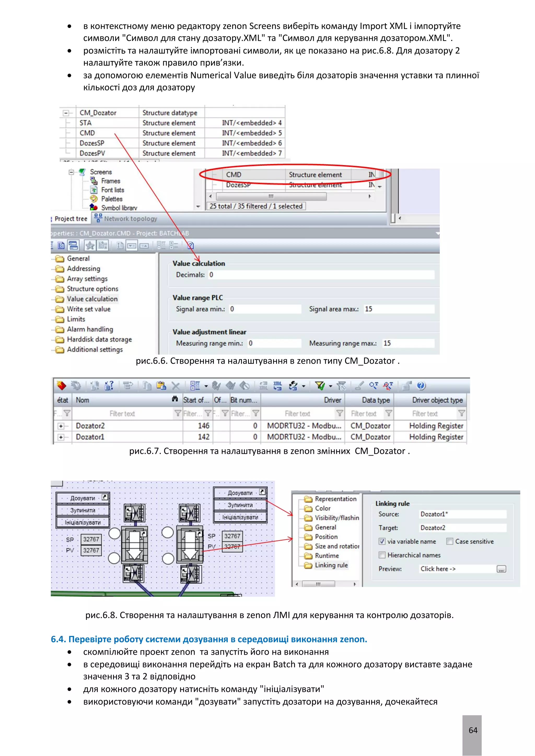Click the Symbol library icon in project tree
This screenshot has width=535, height=756.
tap(94, 208)
